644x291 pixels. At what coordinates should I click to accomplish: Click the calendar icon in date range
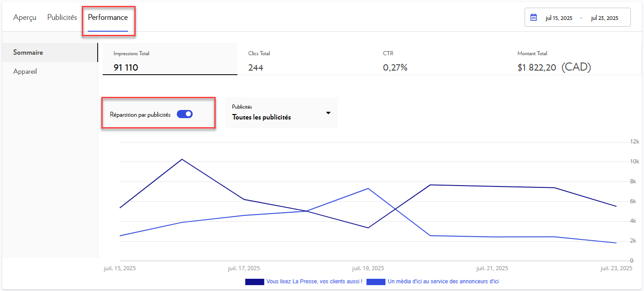[x=534, y=18]
